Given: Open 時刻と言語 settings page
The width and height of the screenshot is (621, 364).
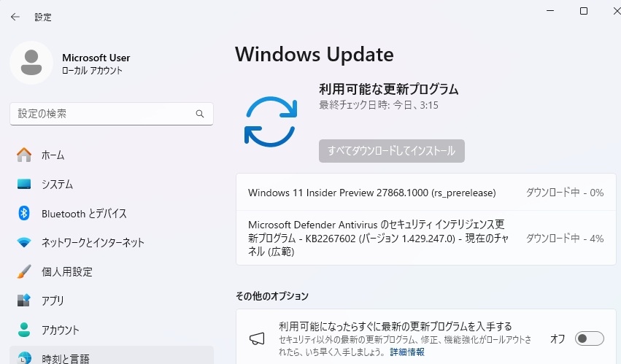Looking at the screenshot, I should tap(65, 358).
